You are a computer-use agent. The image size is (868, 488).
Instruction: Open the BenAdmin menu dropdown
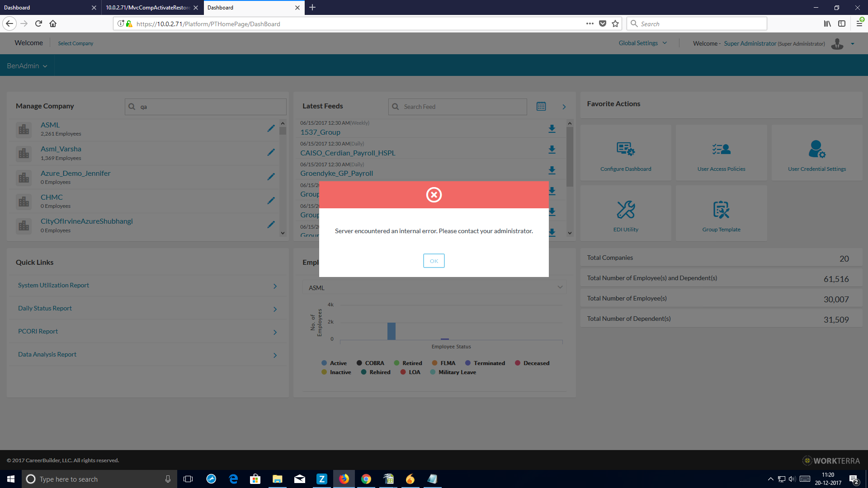pyautogui.click(x=27, y=66)
